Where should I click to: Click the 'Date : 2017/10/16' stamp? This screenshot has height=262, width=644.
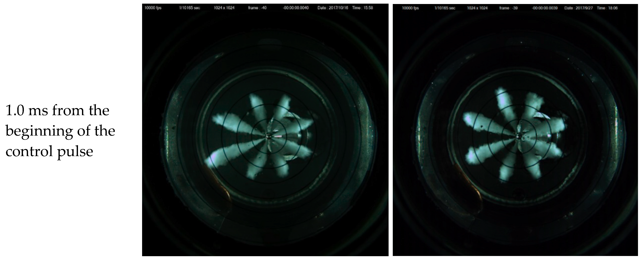click(332, 8)
